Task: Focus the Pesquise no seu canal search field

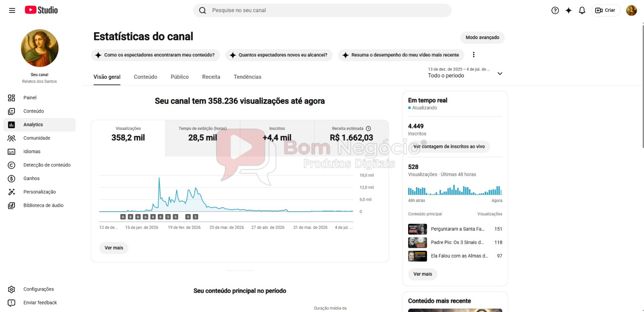Action: (322, 10)
